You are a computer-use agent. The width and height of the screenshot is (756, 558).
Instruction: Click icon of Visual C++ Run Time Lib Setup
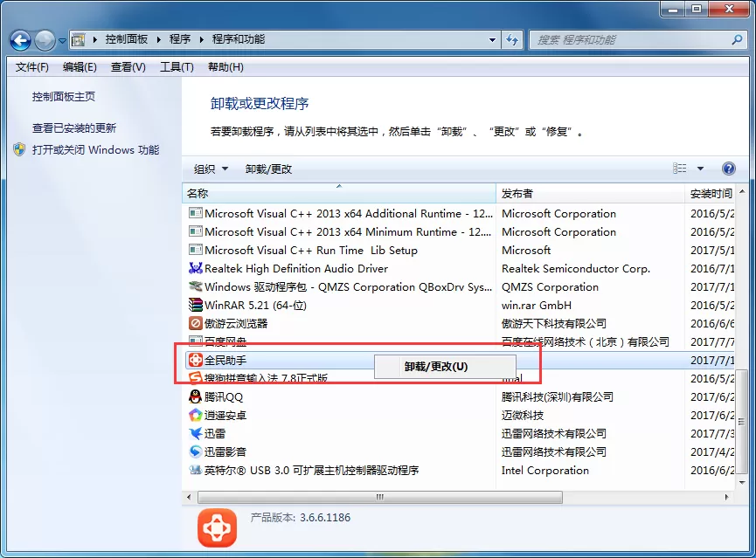pos(195,250)
